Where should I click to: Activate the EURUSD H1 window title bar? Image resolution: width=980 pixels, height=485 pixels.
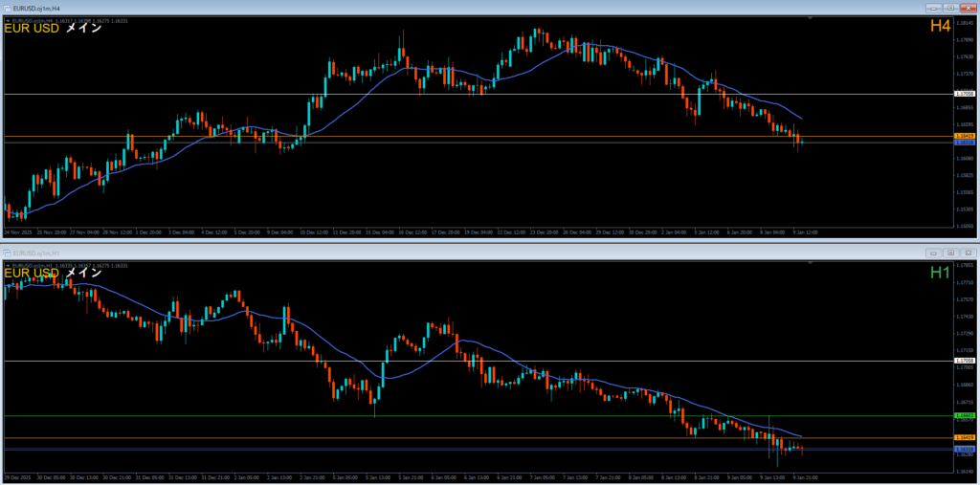click(479, 253)
